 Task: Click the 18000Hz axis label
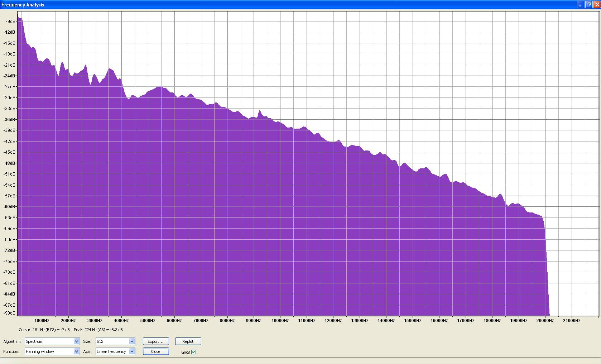(x=492, y=321)
